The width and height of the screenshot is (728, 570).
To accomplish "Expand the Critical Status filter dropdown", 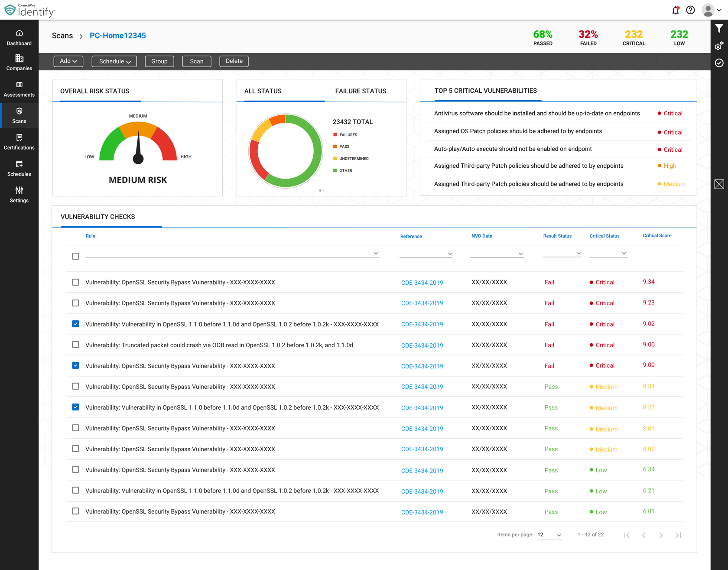I will point(624,253).
